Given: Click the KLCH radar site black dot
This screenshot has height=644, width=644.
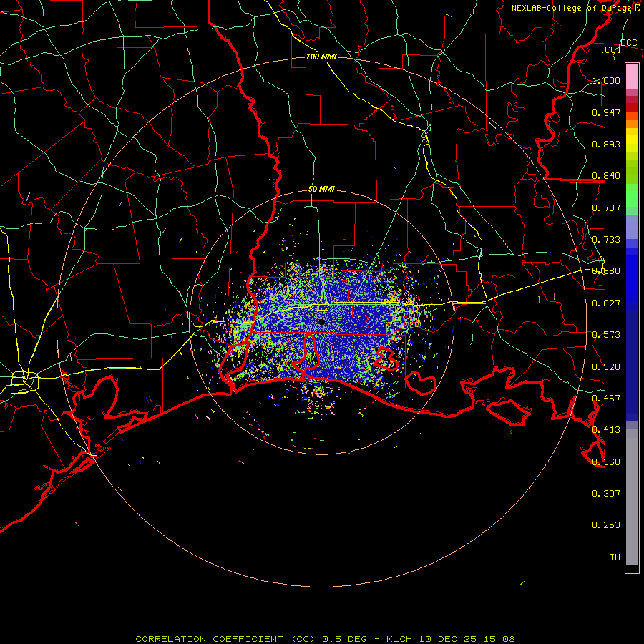Looking at the screenshot, I should [321, 321].
